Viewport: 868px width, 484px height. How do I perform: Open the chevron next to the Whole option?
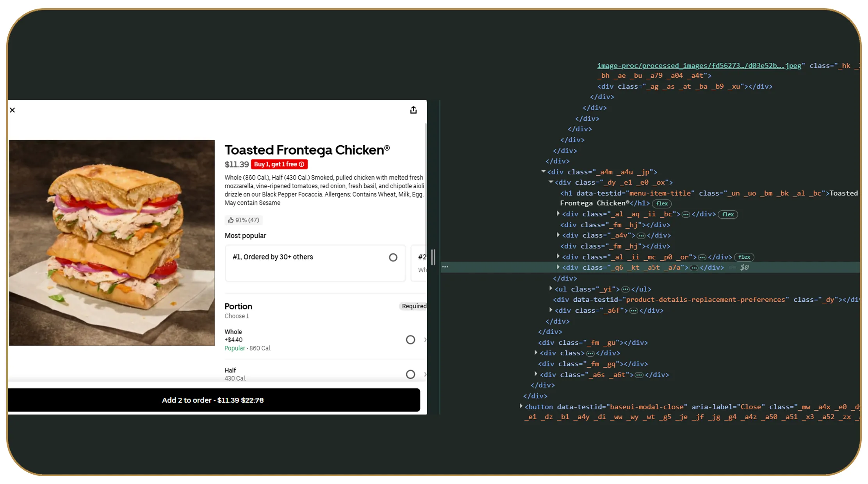[425, 340]
